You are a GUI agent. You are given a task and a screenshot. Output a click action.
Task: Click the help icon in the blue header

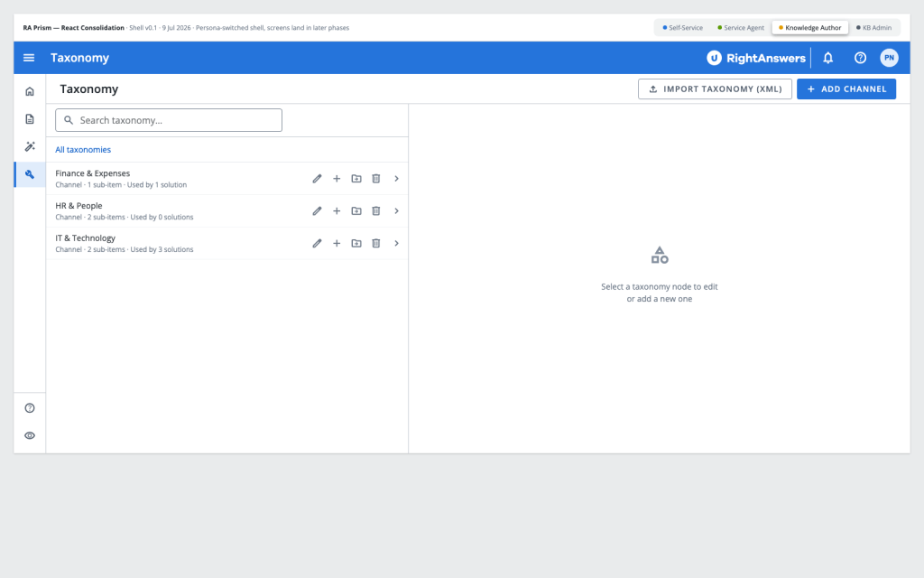[x=860, y=58]
